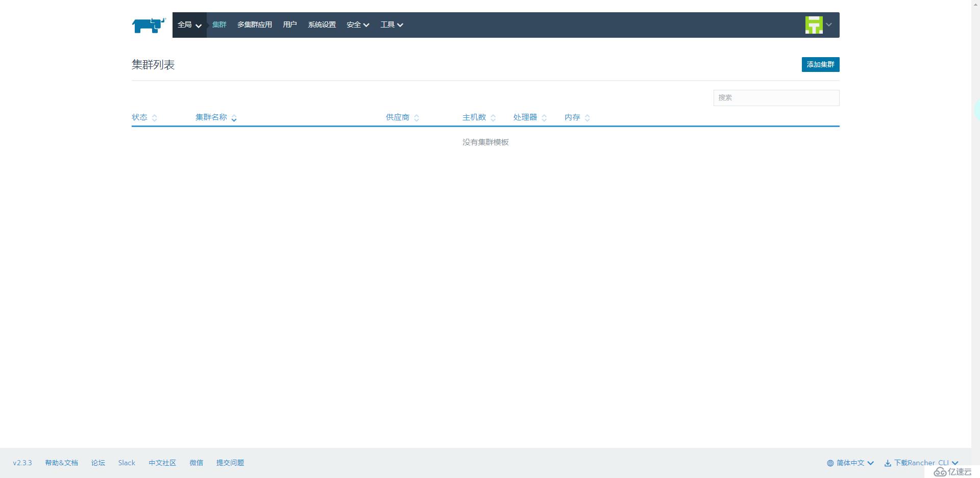Visit the 中文社区 link
The width and height of the screenshot is (980, 478).
point(162,463)
